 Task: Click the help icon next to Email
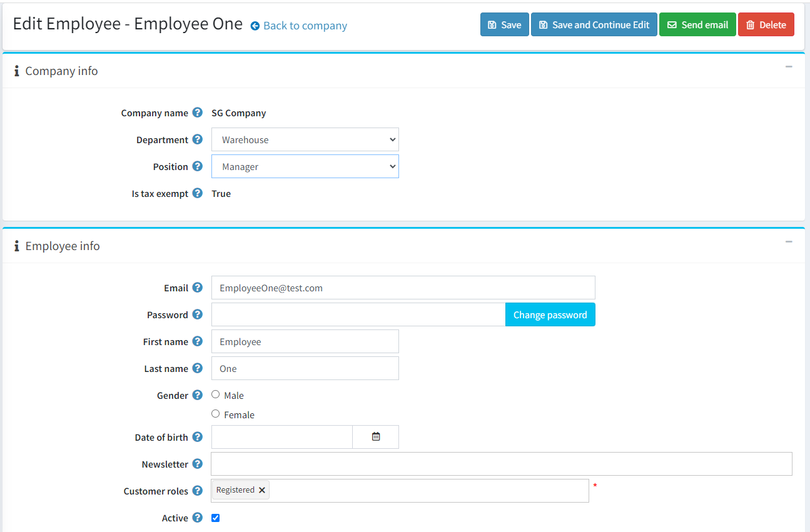[198, 287]
